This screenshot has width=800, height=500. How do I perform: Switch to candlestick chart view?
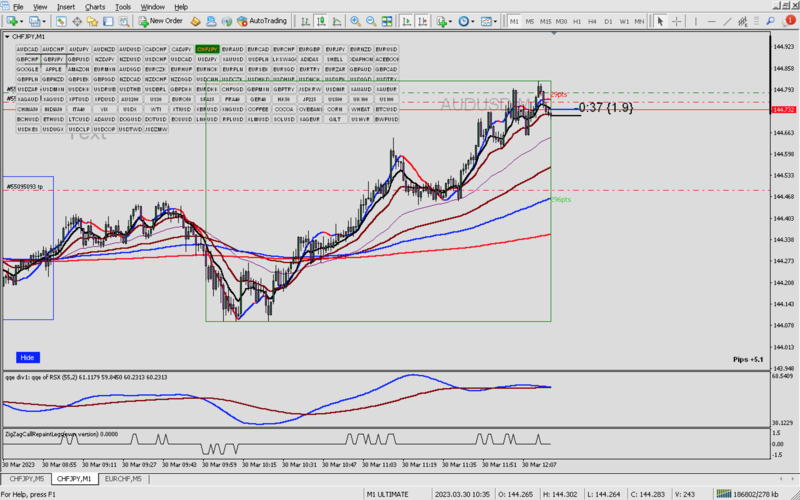(x=321, y=21)
